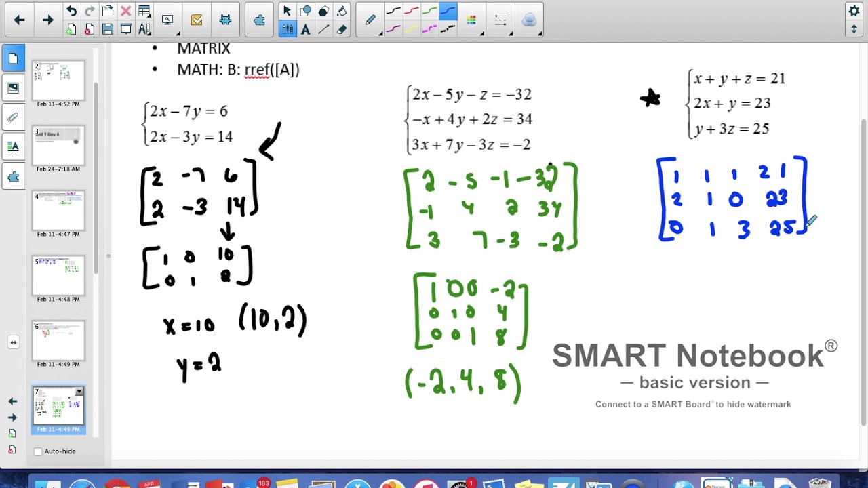Open the measurement tools dropdown
Viewport: 868px width, 488px height.
144,29
